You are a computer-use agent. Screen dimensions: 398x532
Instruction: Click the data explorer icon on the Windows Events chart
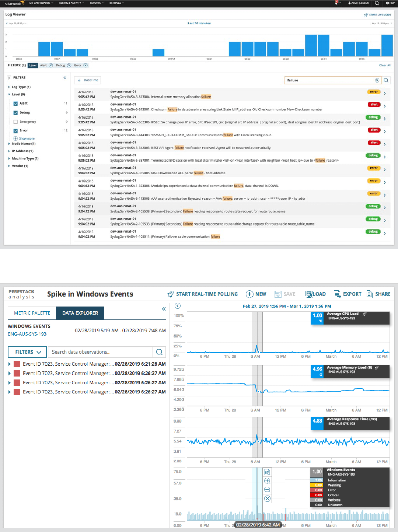[x=268, y=472]
